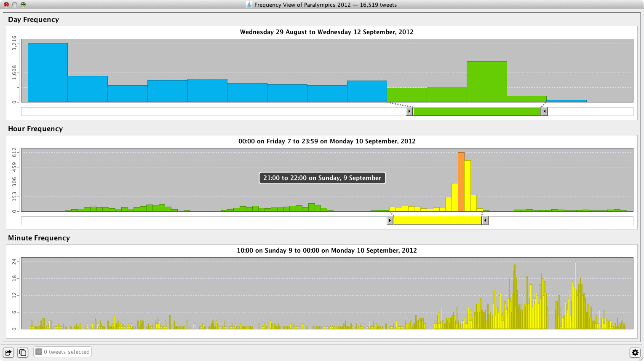Close the Frequency View window
Image resolution: width=644 pixels, height=361 pixels.
[x=6, y=5]
